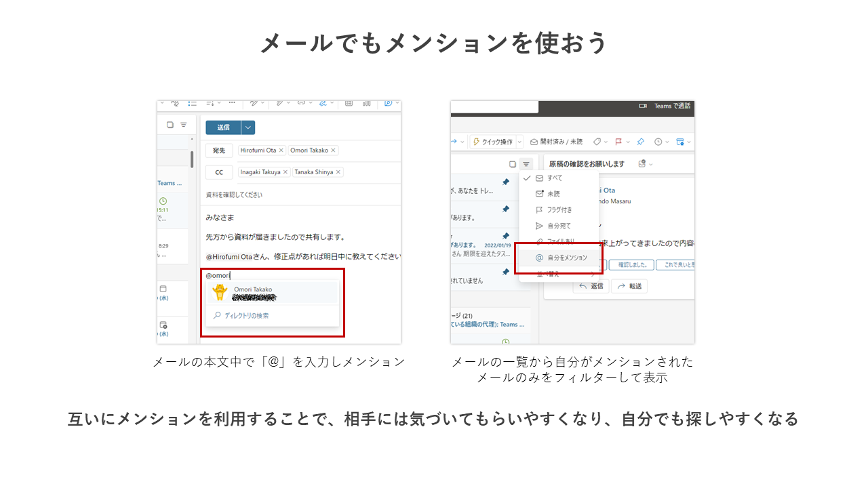Click the みなさま greeting line
The width and height of the screenshot is (868, 488).
tap(220, 218)
